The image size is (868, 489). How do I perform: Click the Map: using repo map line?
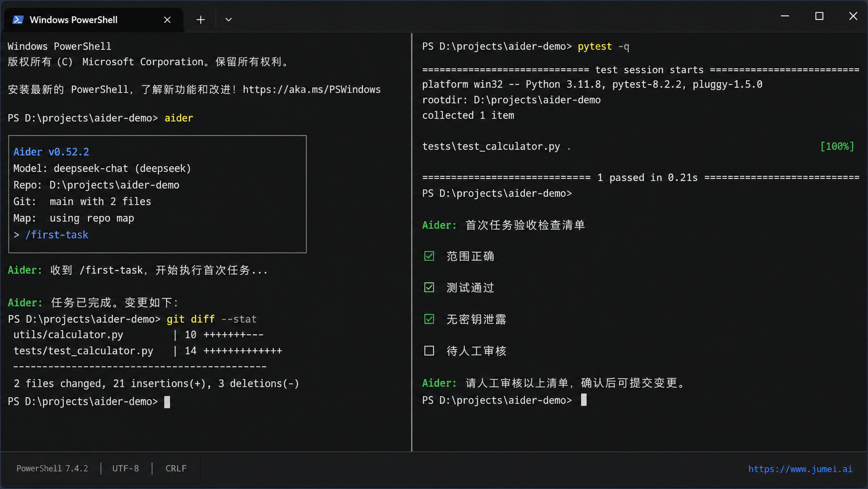pos(74,218)
